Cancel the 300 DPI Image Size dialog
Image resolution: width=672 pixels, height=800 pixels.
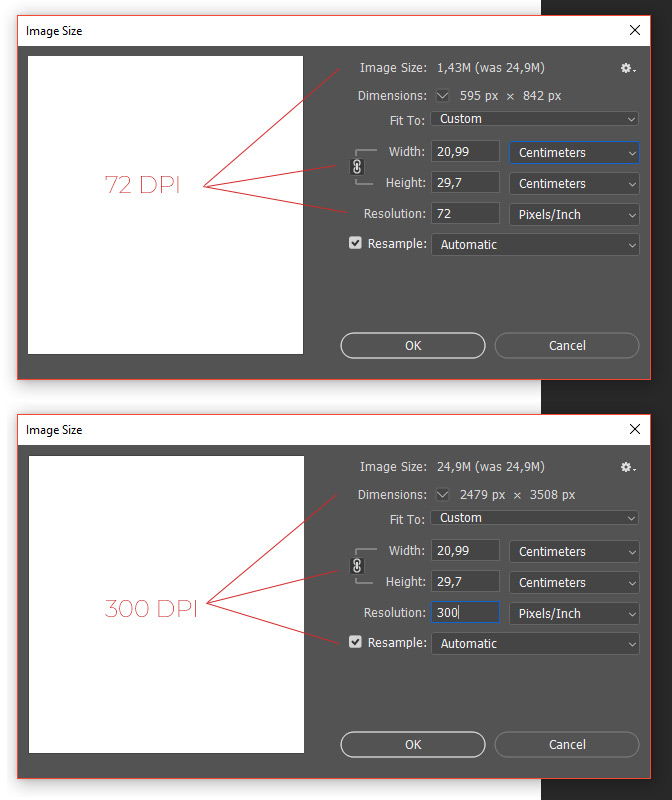point(567,744)
